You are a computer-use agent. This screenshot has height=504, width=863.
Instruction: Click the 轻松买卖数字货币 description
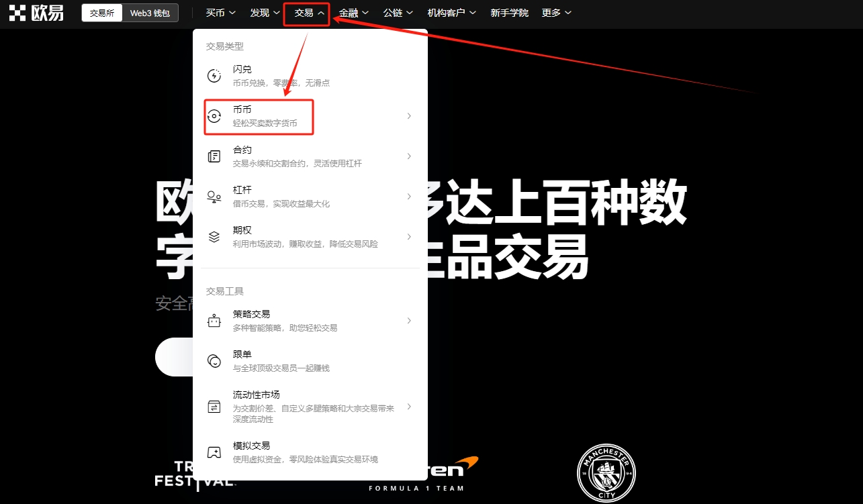click(x=265, y=123)
